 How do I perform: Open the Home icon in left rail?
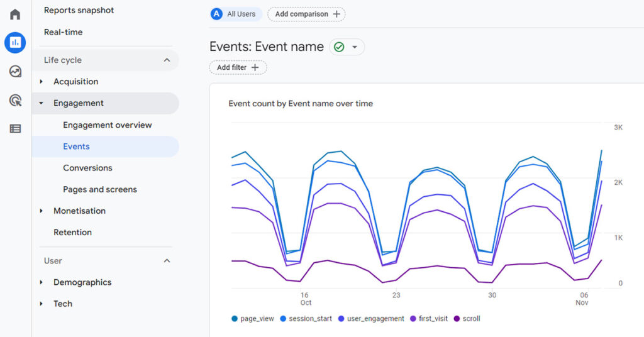(15, 14)
